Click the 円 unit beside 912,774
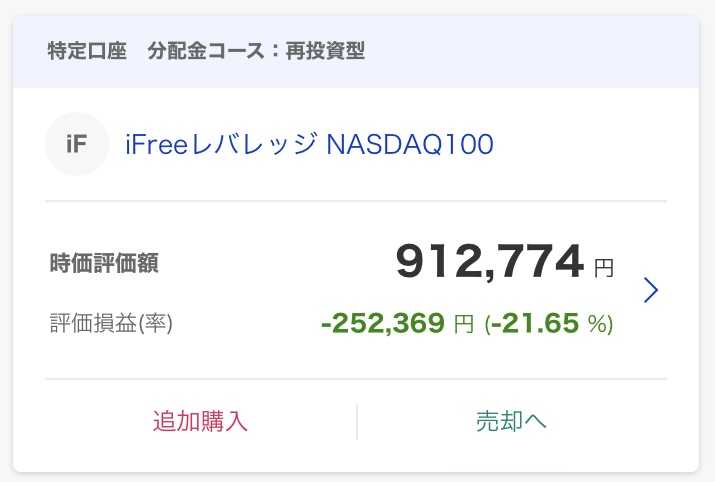The width and height of the screenshot is (715, 482). pyautogui.click(x=604, y=268)
